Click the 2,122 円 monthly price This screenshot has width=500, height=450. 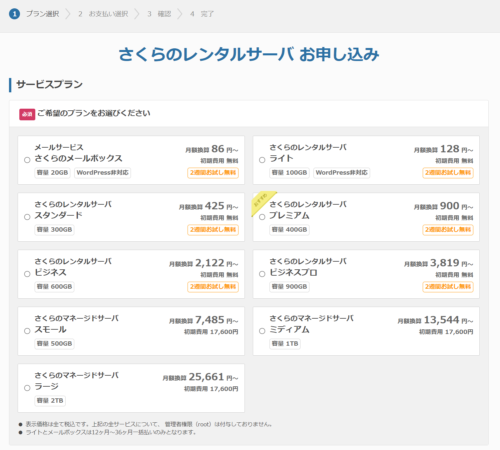[204, 263]
